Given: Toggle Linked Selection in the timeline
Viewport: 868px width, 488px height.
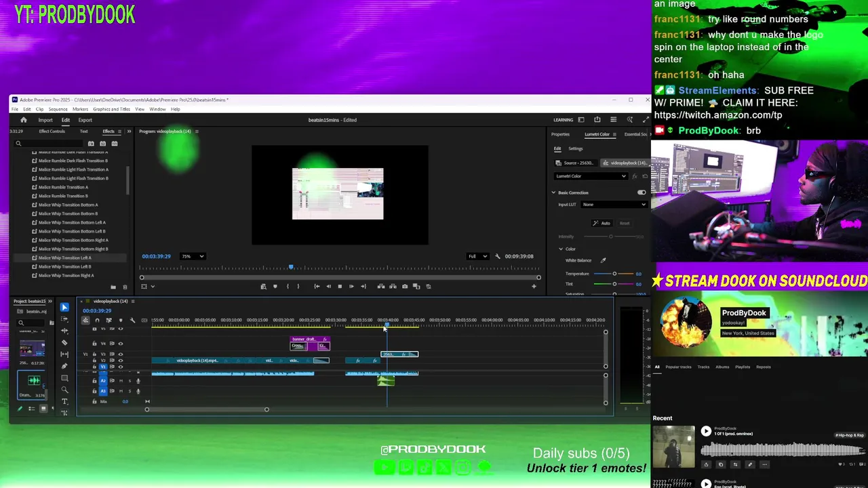Looking at the screenshot, I should click(x=108, y=321).
